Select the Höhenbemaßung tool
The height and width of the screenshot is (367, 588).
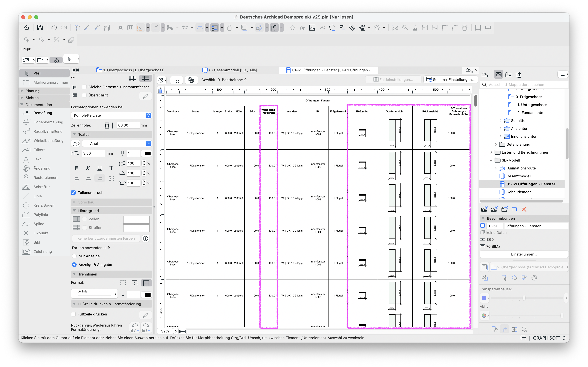tap(44, 122)
